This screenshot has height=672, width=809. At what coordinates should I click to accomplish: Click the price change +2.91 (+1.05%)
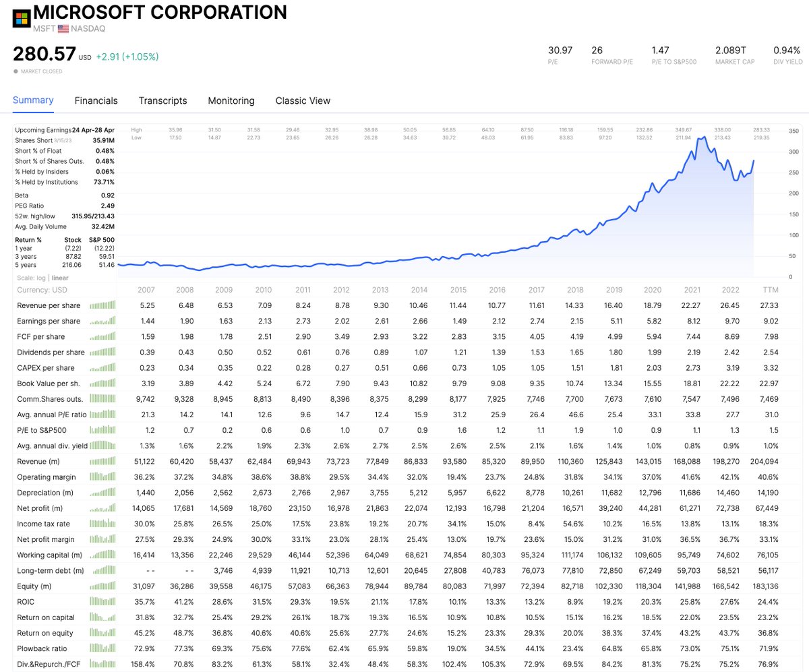(x=127, y=57)
